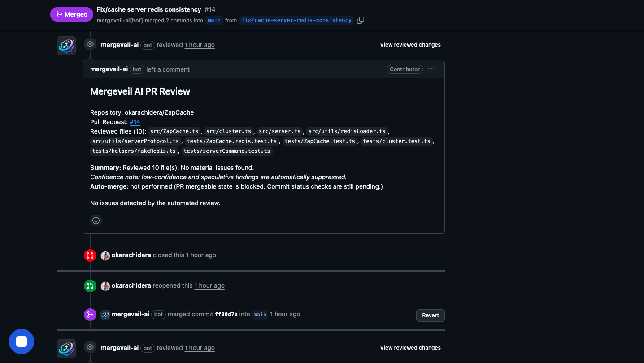Click the '1 hour ago' timestamp on the closed event
The width and height of the screenshot is (644, 363).
201,255
